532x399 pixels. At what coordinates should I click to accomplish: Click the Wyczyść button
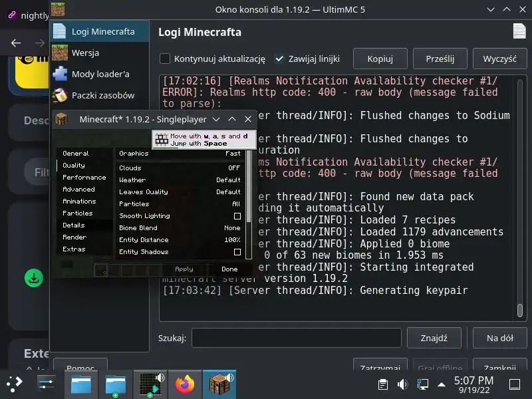[x=499, y=59]
